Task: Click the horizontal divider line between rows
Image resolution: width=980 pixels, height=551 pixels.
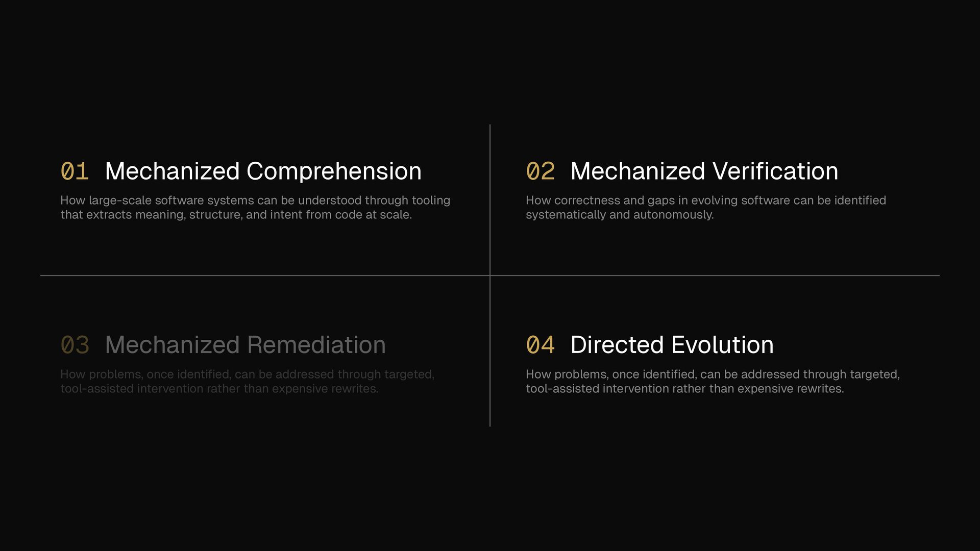Action: click(x=255, y=275)
